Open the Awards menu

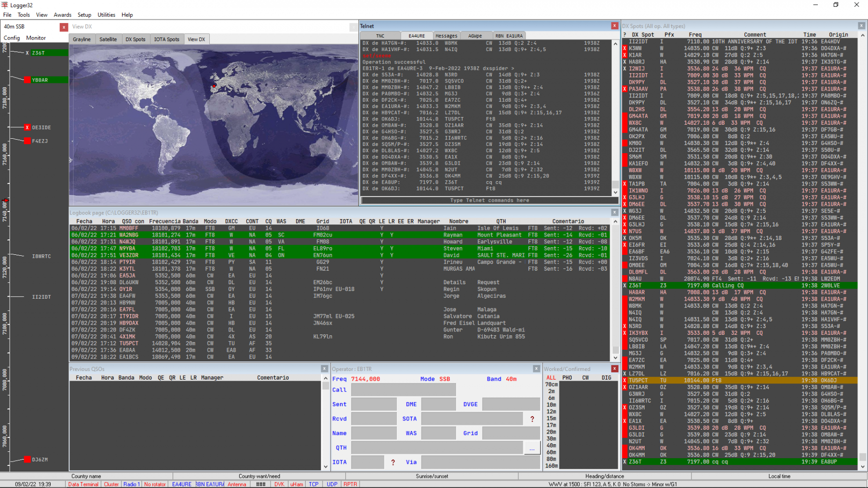pos(62,15)
